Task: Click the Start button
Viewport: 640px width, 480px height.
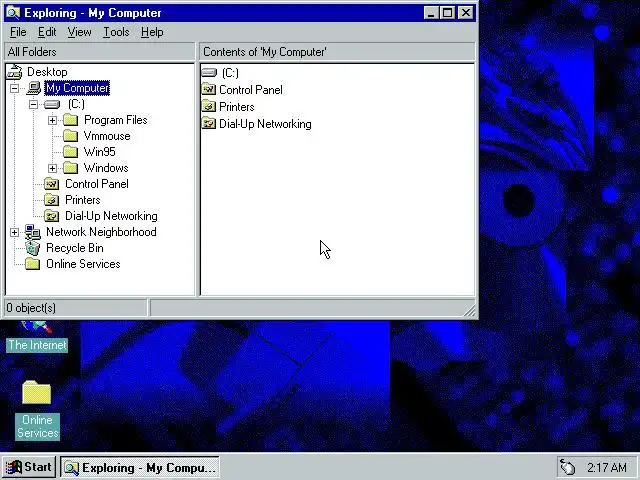Action: pos(29,467)
